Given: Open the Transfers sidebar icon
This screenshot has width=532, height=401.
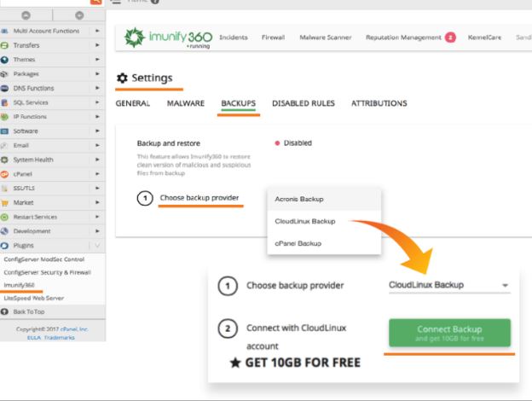Looking at the screenshot, I should tap(5, 45).
